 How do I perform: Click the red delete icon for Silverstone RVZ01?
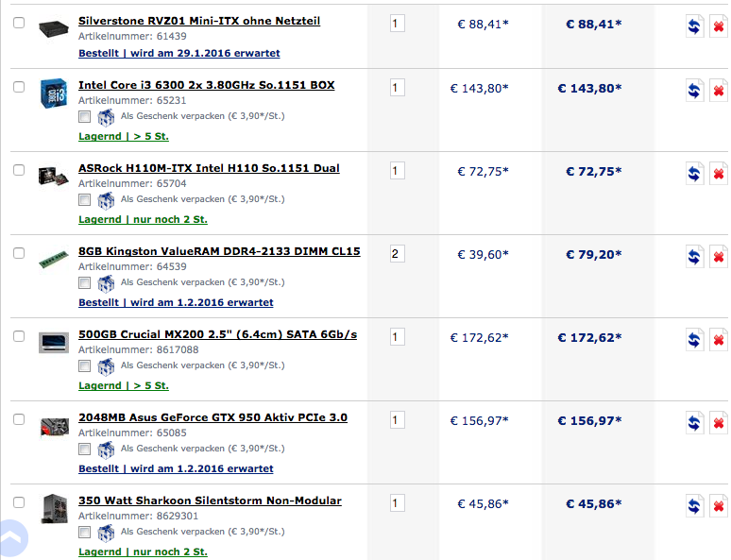click(x=719, y=26)
